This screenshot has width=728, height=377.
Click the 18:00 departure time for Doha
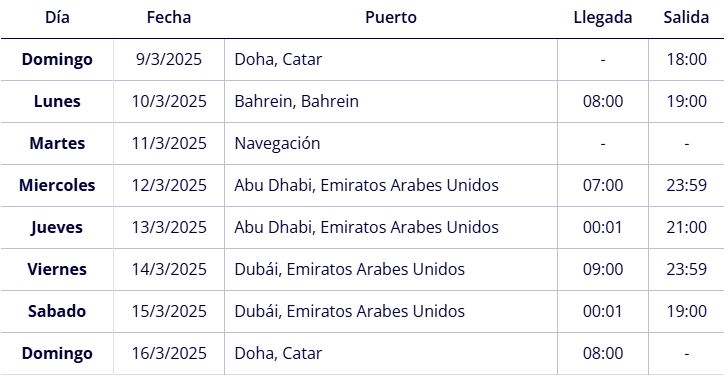coord(686,59)
